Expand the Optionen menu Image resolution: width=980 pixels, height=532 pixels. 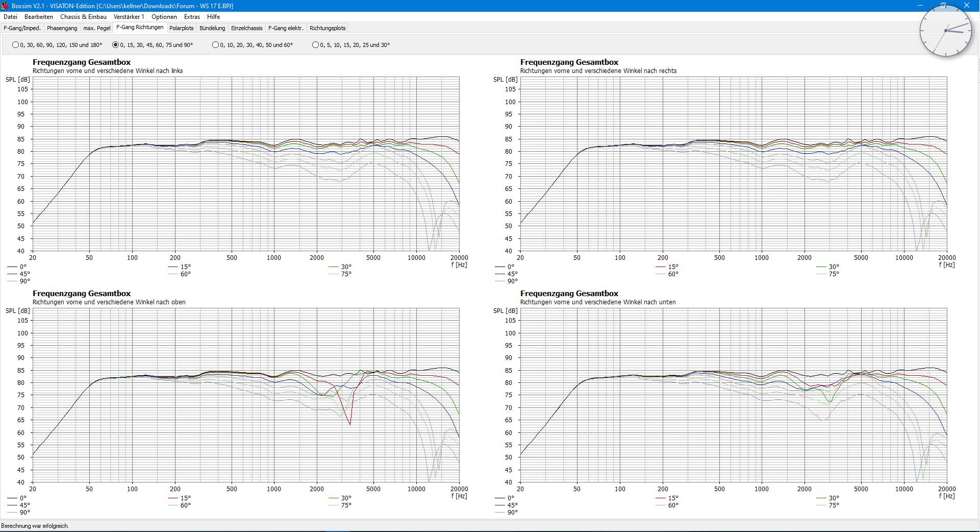164,17
